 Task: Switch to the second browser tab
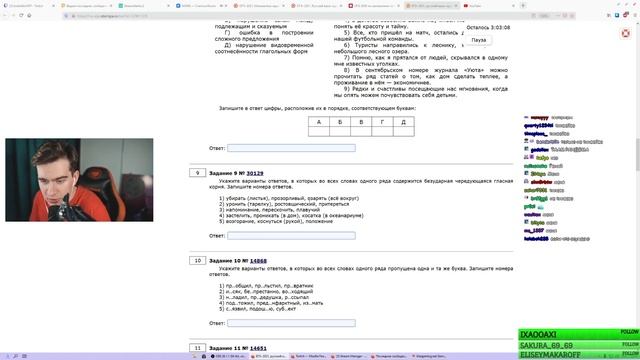coord(86,6)
